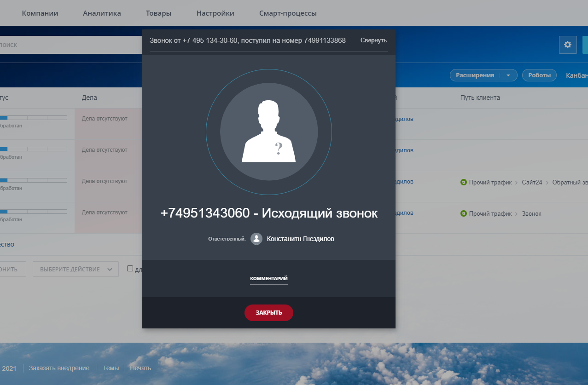
Task: Close the call card with ЗАКРЫТЬ
Action: [x=269, y=313]
